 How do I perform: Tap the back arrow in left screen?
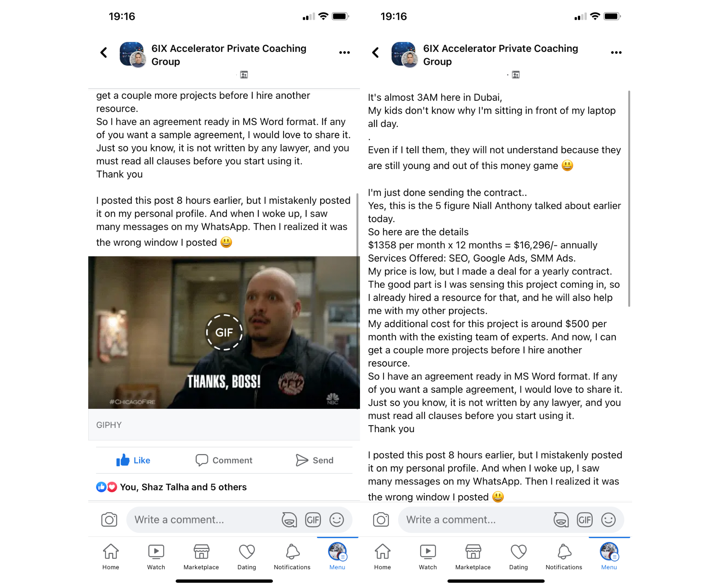tap(104, 53)
